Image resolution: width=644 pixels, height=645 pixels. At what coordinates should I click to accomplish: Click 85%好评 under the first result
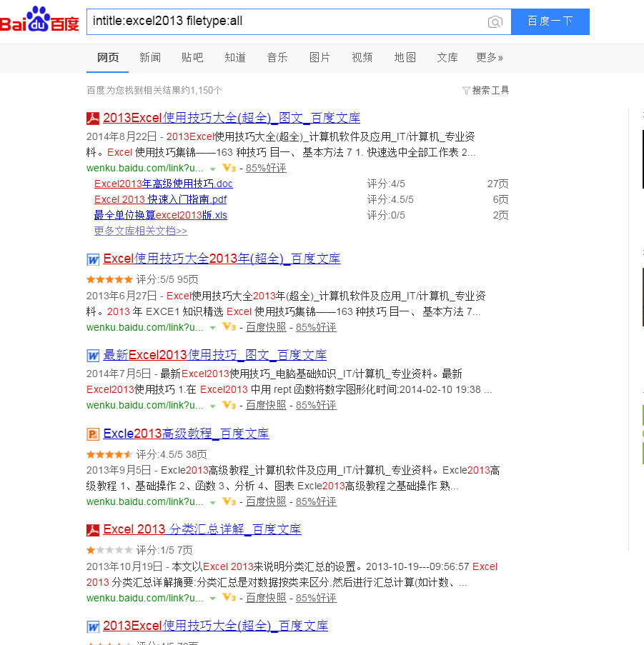pos(266,169)
